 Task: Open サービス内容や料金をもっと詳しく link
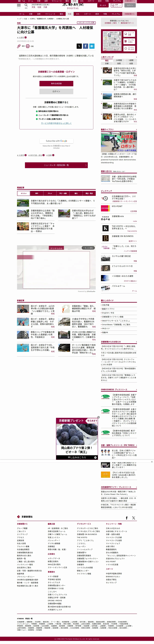(x=56, y=123)
